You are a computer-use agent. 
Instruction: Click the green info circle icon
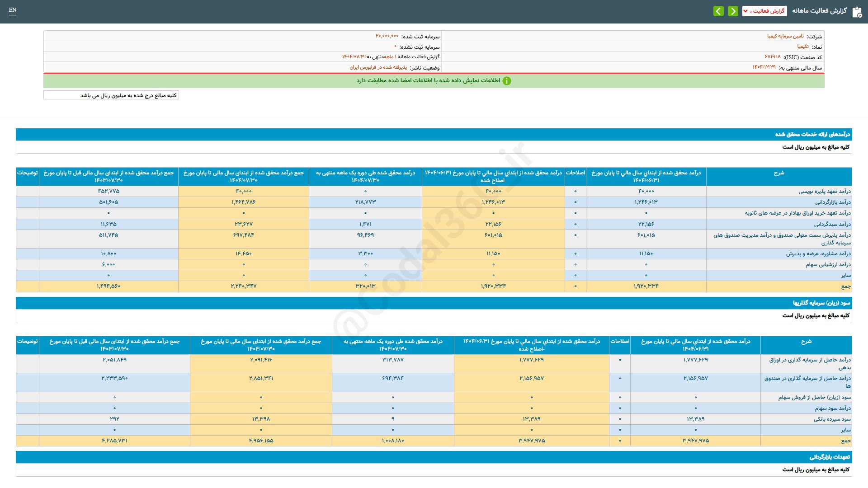tap(507, 81)
